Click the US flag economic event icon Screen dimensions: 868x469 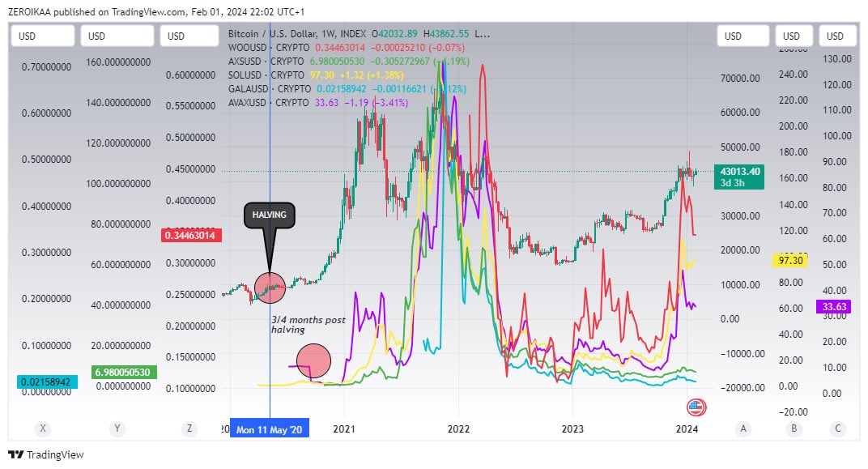pos(696,407)
